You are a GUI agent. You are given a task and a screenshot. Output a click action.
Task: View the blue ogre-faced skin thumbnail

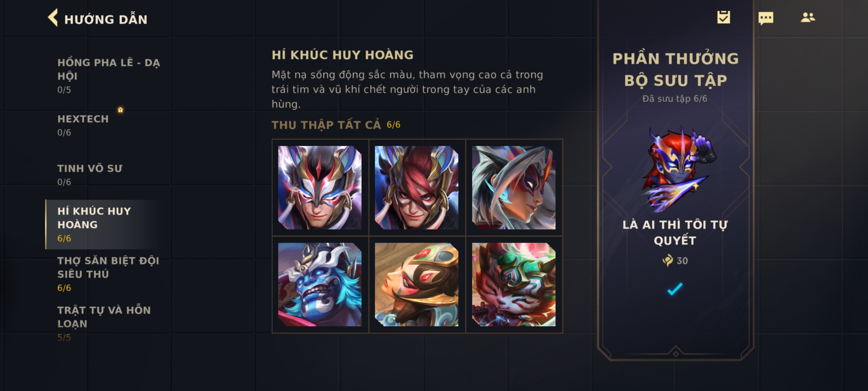[320, 285]
